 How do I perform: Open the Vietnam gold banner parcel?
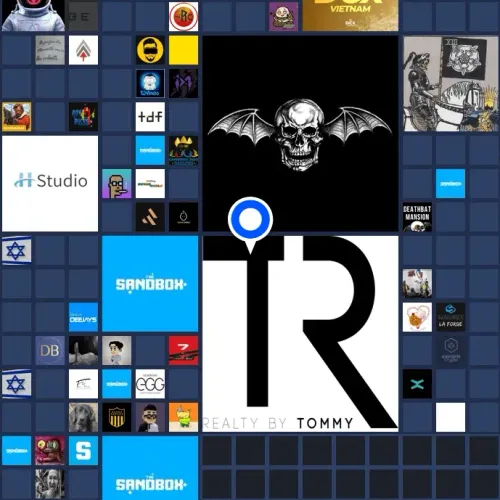(350, 15)
